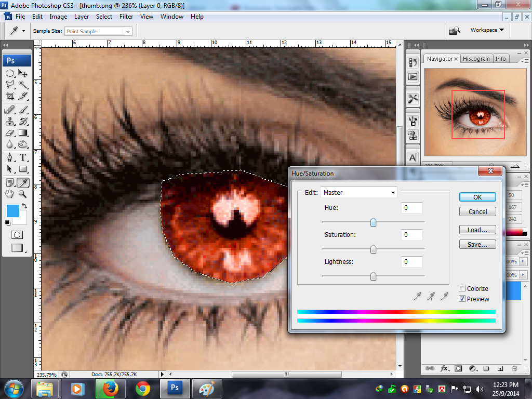Change the screen mode button
This screenshot has width=532, height=399.
pos(17,248)
